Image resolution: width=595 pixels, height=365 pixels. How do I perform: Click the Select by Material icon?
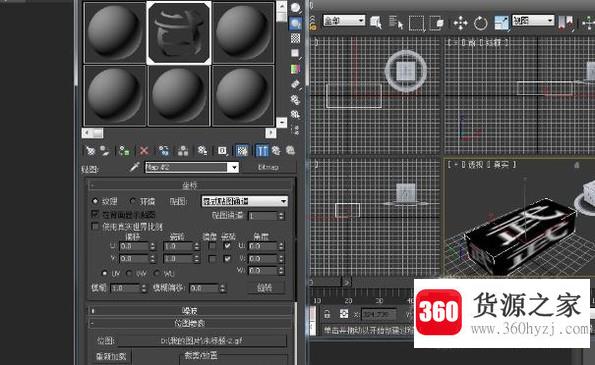pos(296,114)
